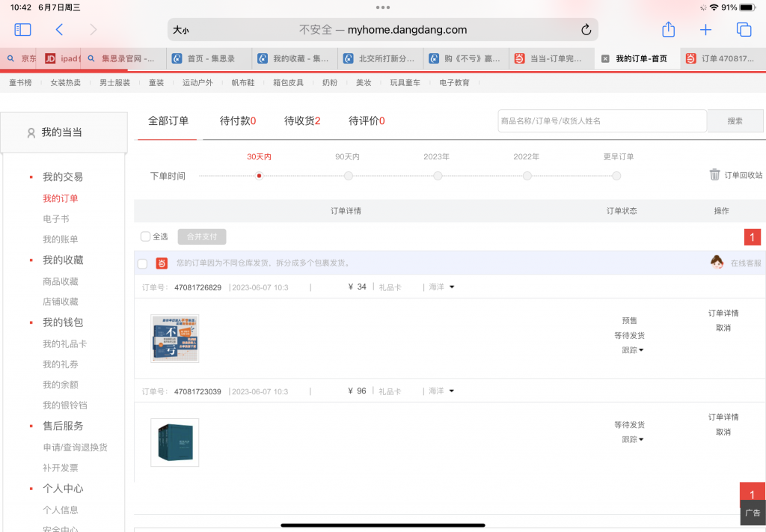The height and width of the screenshot is (532, 766).
Task: Contact online customer service (在线客服)
Action: tap(737, 263)
